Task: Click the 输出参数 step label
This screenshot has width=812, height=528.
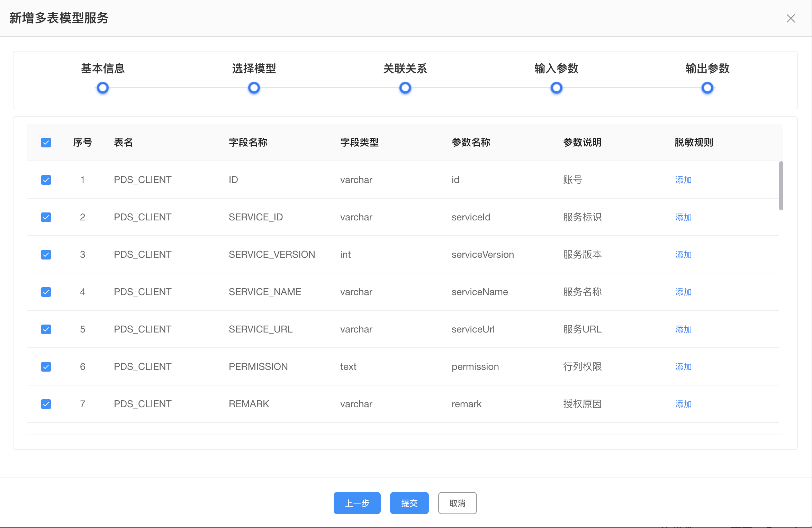Action: coord(707,69)
